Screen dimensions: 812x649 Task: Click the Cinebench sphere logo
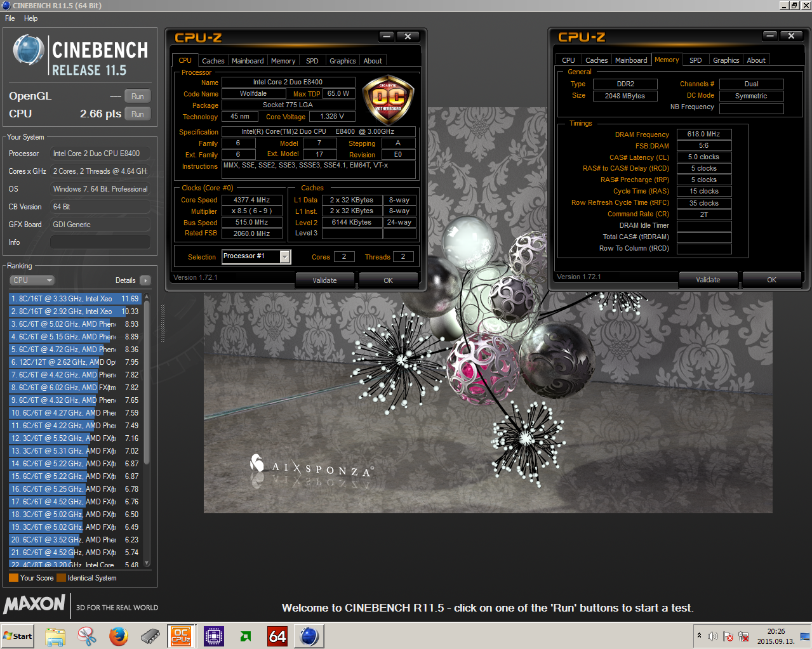click(x=29, y=50)
